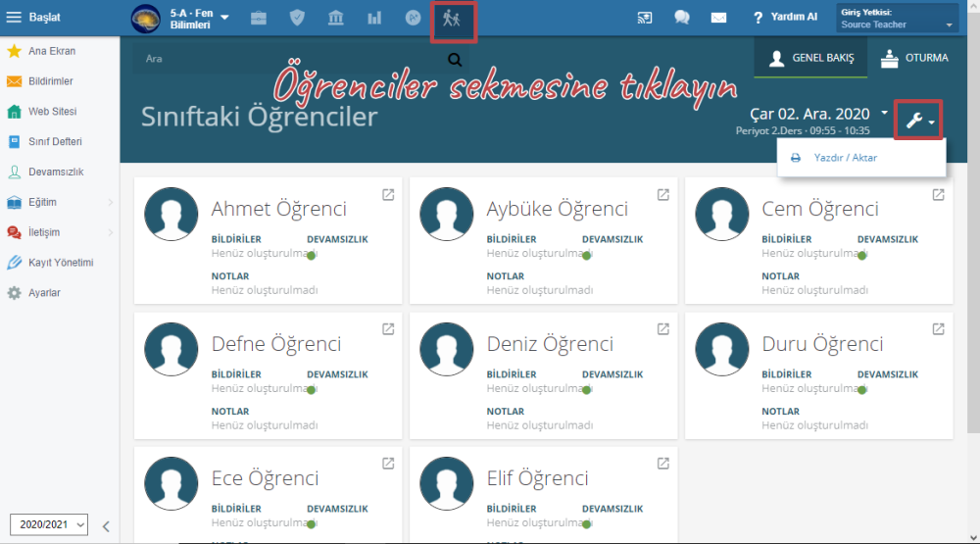The image size is (980, 544).
Task: Click Duru Öğrenci avatar picture
Action: coord(722,349)
